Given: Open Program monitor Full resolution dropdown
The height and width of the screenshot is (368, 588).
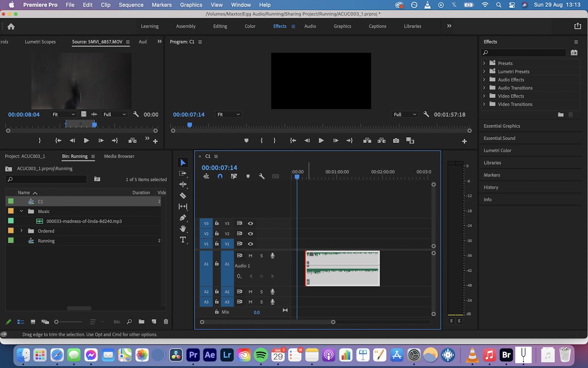Looking at the screenshot, I should click(x=405, y=114).
